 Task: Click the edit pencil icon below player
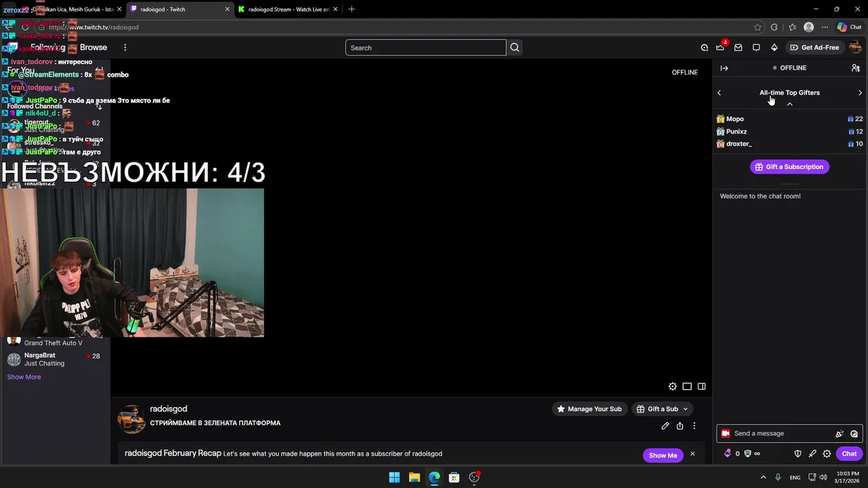tap(665, 426)
